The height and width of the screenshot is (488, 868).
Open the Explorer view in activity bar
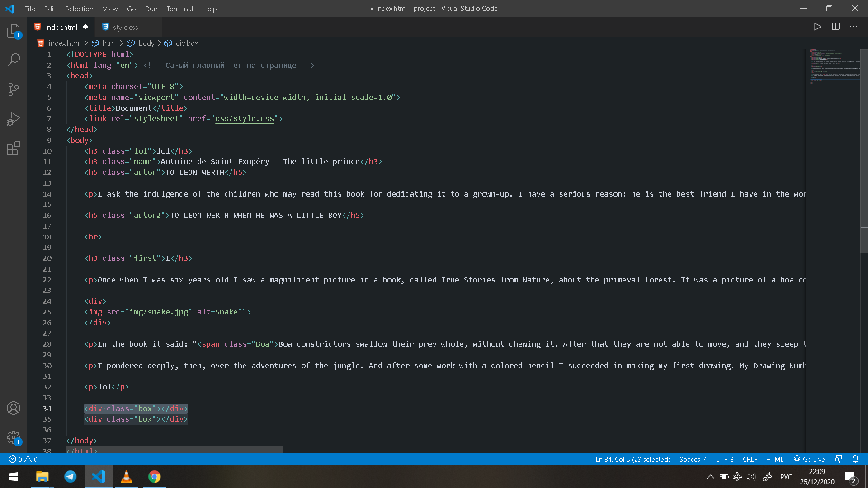pyautogui.click(x=14, y=31)
